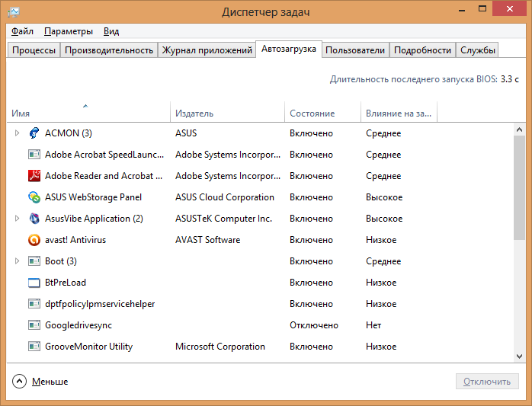532x406 pixels.
Task: Click the GrooveMonitor Utility icon
Action: point(34,347)
